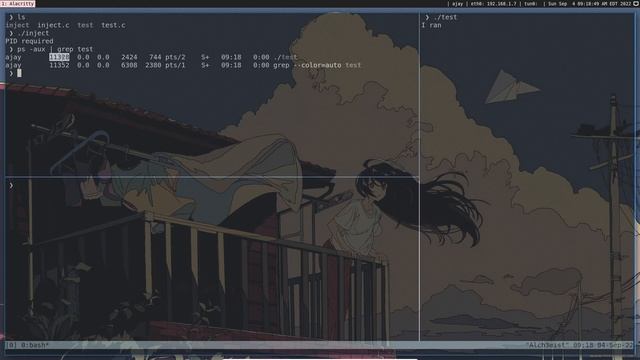Click the tmux session '[0]' indicator
Screen dimensions: 640x360
coord(11,345)
